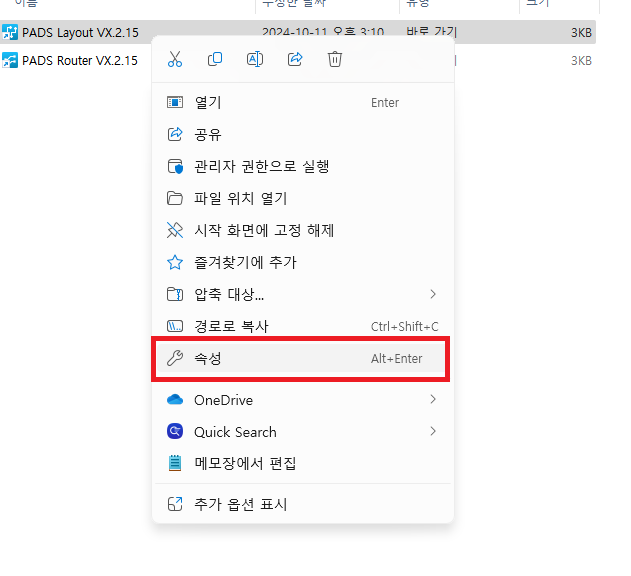631x576 pixels.
Task: Expand the Quick Search submenu arrow
Action: click(433, 432)
